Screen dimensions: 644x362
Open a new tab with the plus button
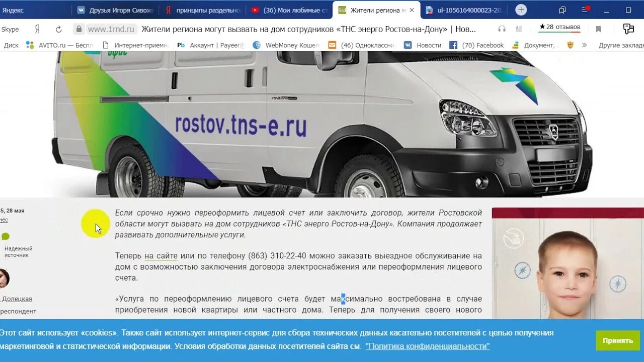pos(521,10)
